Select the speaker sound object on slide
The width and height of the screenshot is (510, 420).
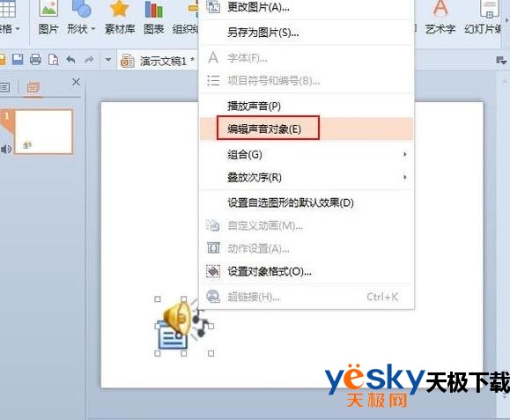click(184, 326)
